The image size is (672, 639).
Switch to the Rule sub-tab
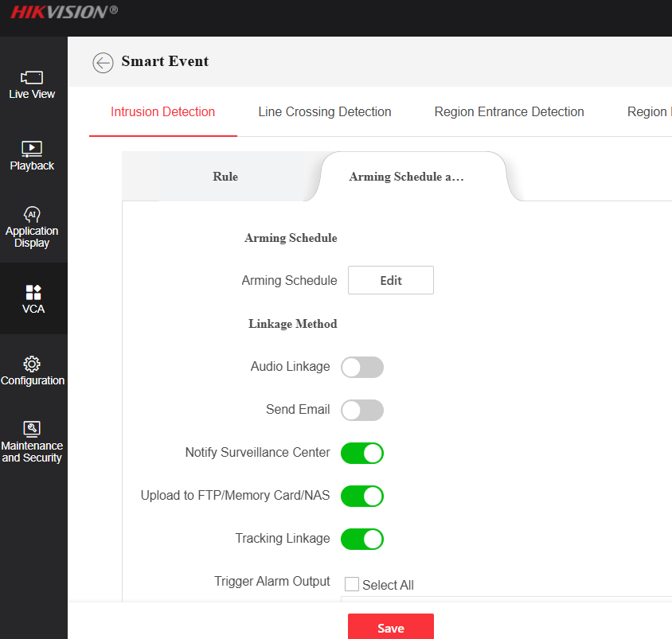pyautogui.click(x=225, y=177)
